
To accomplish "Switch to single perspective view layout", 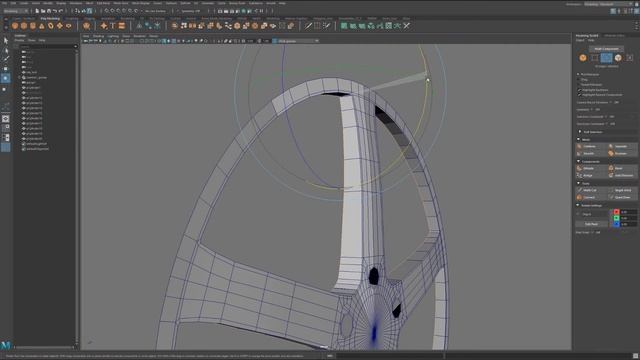I will pos(6,119).
